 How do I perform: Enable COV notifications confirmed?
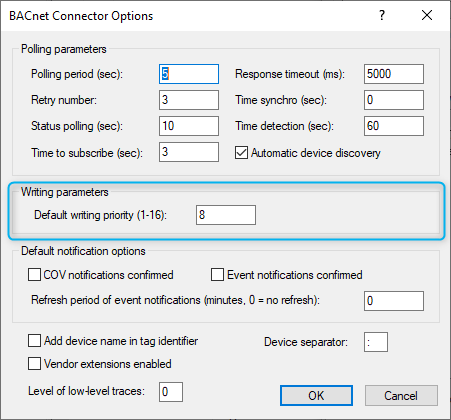[x=34, y=275]
